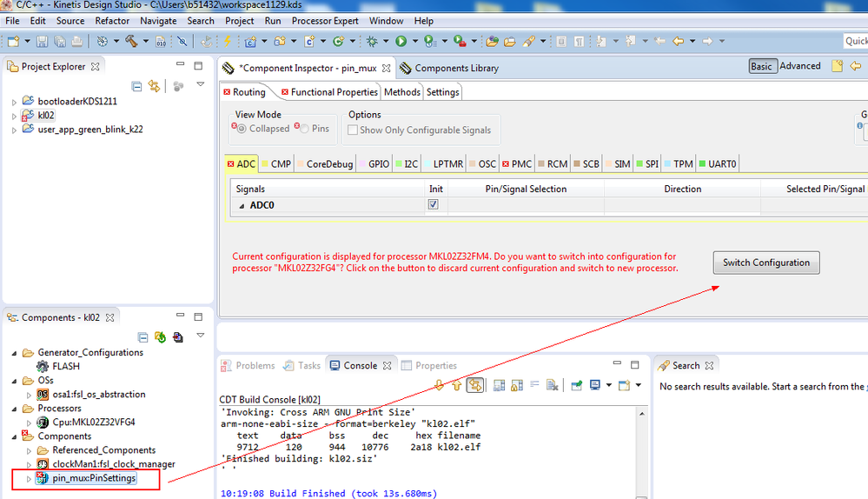The width and height of the screenshot is (868, 499).
Task: Select the UART0 peripheral tab
Action: point(718,164)
